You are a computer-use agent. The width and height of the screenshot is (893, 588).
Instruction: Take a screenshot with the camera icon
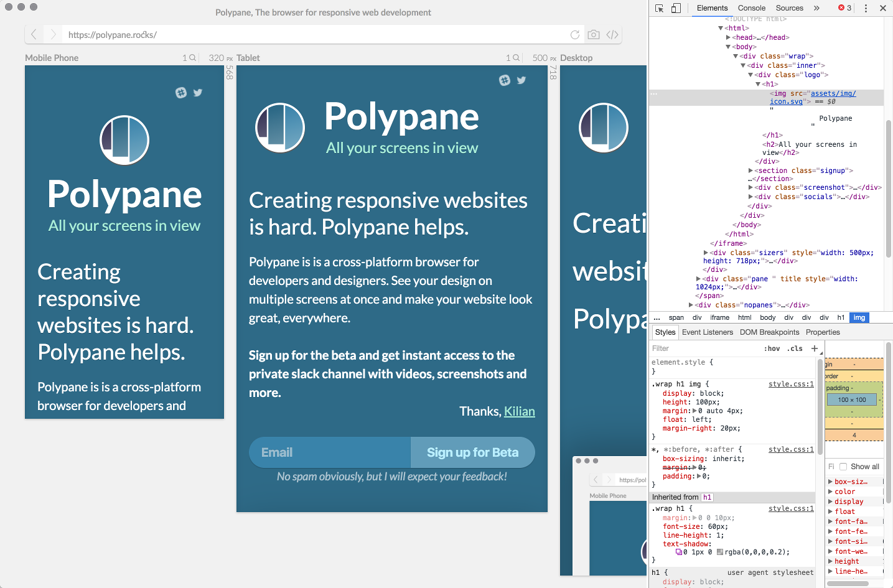594,35
